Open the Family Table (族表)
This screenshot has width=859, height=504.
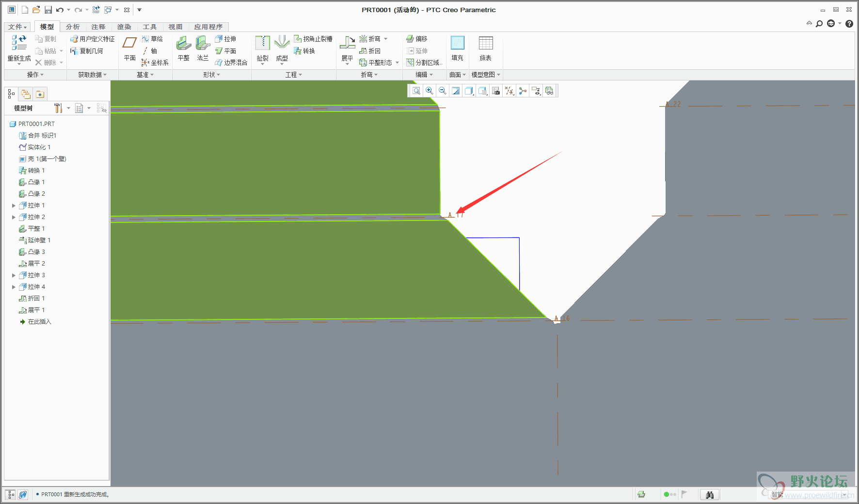(485, 48)
